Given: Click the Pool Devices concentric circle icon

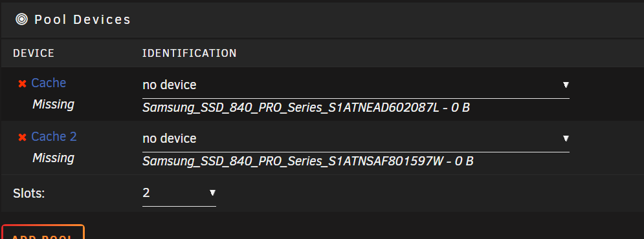Looking at the screenshot, I should point(21,19).
